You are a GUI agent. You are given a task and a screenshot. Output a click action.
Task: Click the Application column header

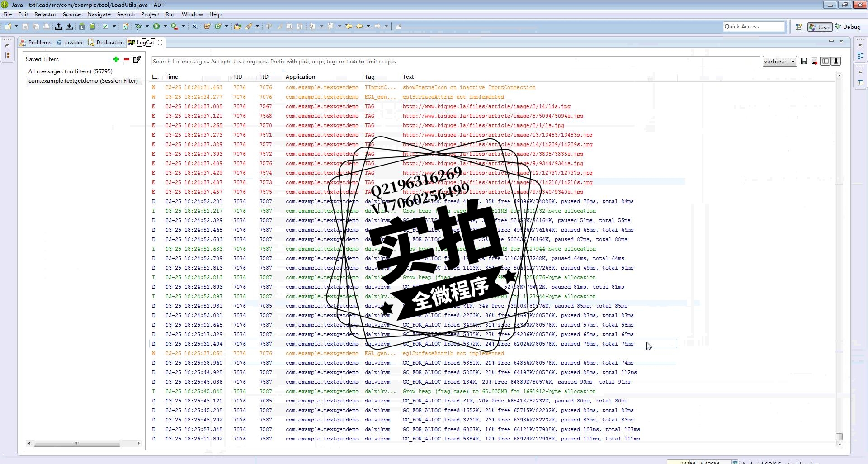click(300, 77)
